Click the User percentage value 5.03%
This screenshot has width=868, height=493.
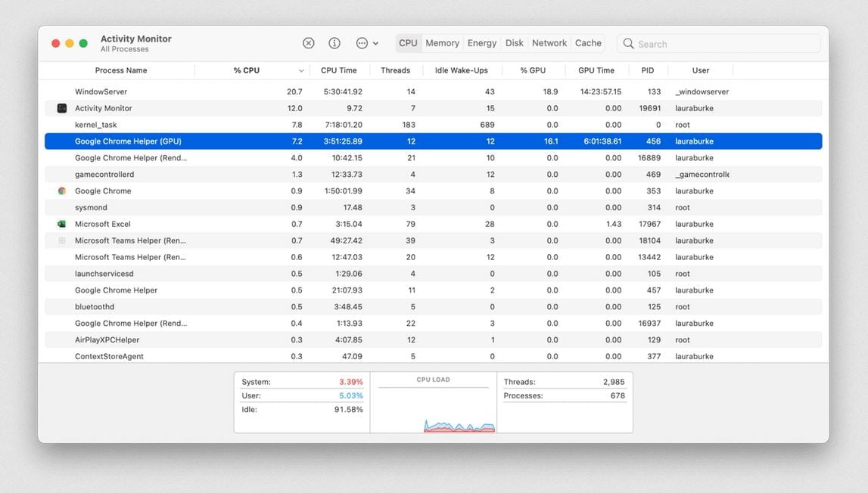coord(351,395)
